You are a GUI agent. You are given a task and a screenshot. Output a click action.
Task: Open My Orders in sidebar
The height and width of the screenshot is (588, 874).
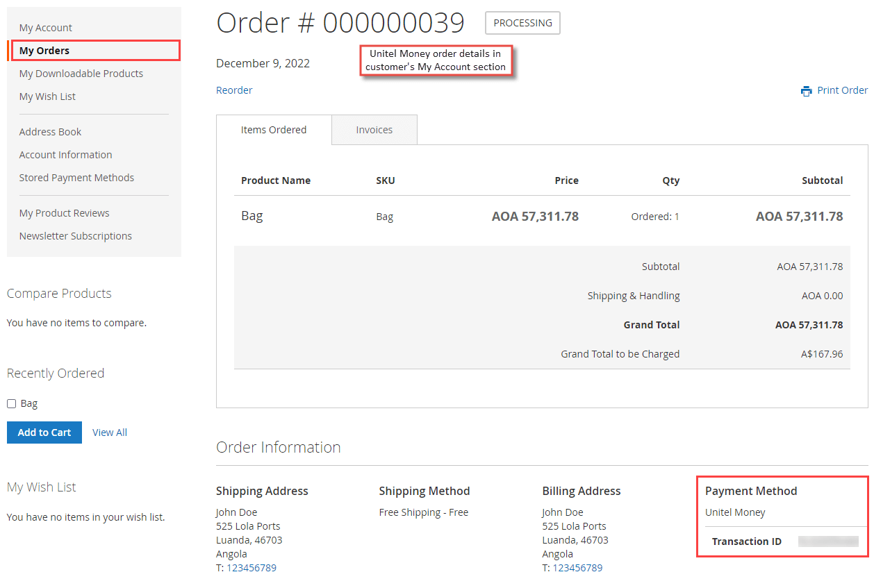click(x=44, y=51)
